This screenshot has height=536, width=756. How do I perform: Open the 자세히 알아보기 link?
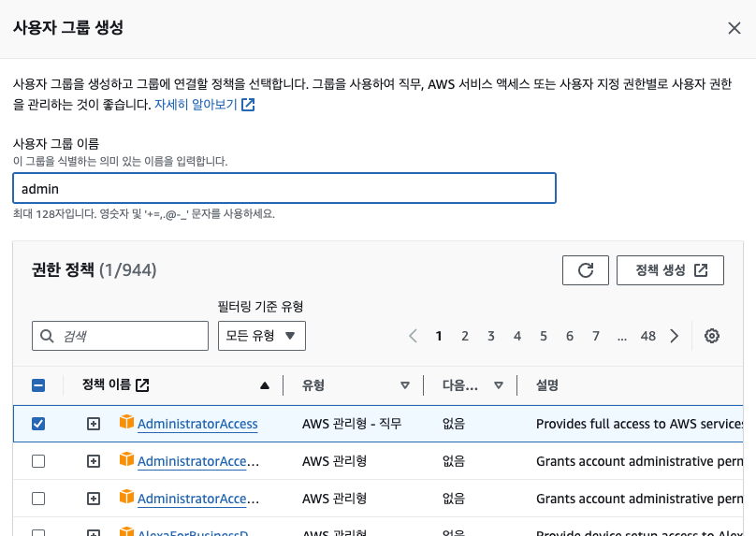point(204,104)
